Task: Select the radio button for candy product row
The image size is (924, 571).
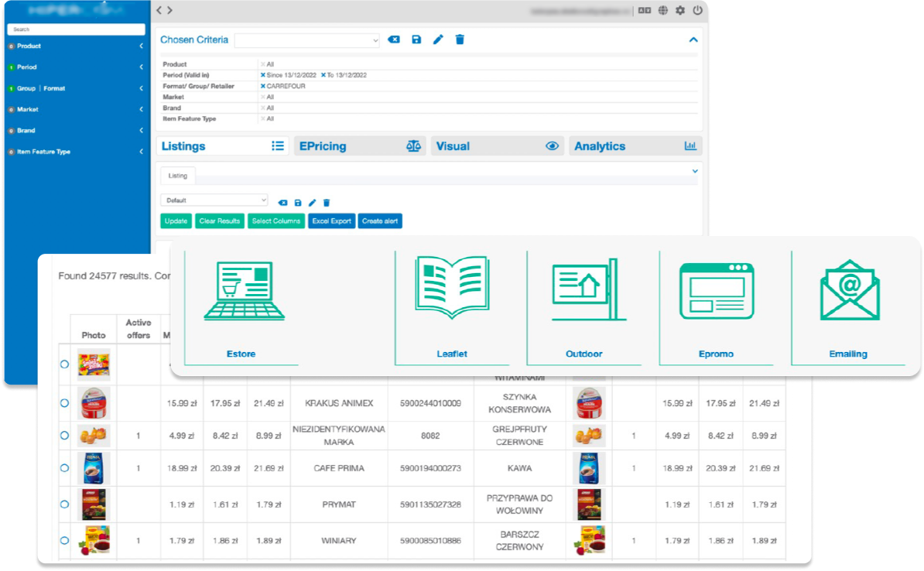Action: [64, 364]
